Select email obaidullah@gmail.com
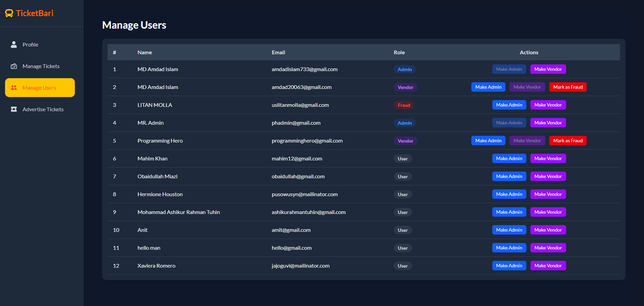Screen dimensions: 644x306 (x=298, y=176)
